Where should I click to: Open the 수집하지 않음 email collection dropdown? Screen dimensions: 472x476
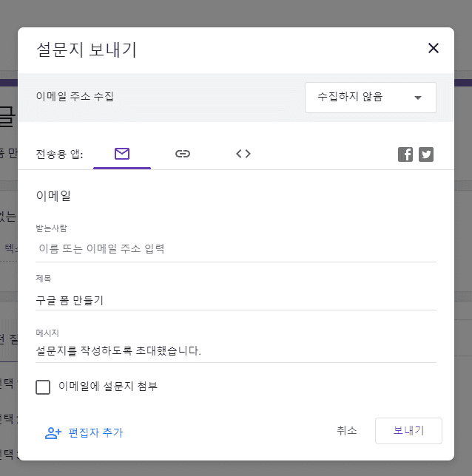pos(371,98)
